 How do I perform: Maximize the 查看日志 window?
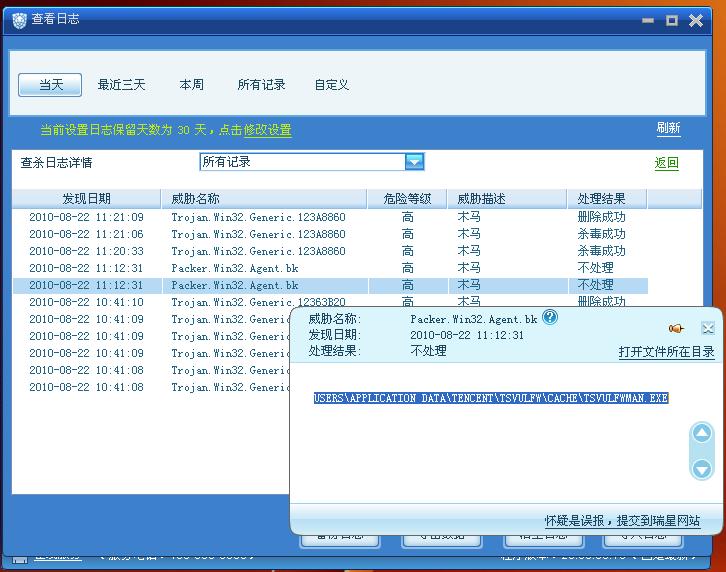pyautogui.click(x=672, y=20)
